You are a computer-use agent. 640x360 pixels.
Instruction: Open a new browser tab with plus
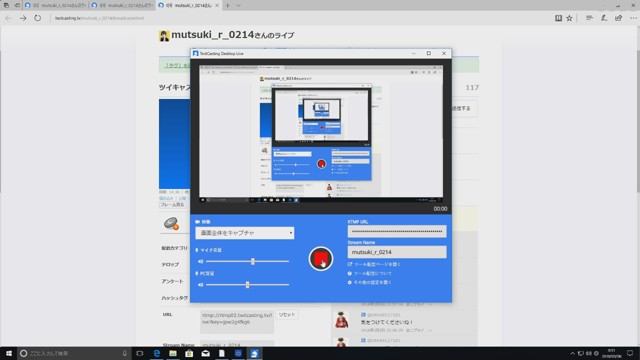tap(228, 5)
